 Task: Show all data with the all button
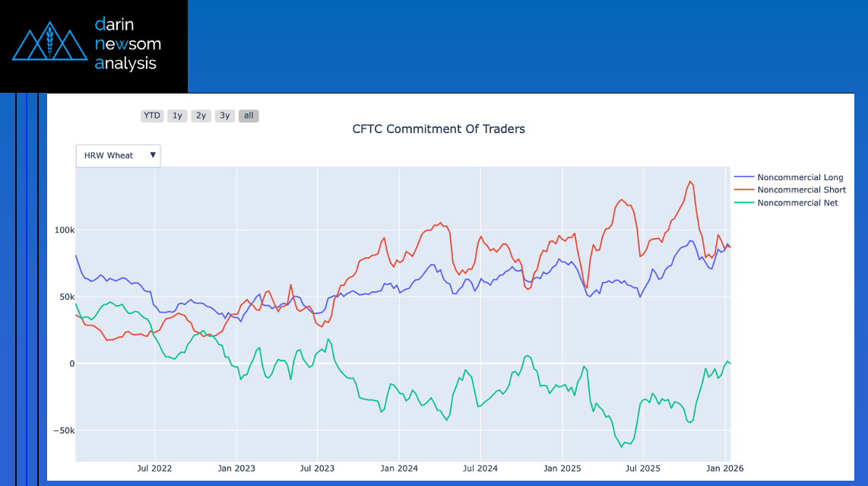[249, 116]
